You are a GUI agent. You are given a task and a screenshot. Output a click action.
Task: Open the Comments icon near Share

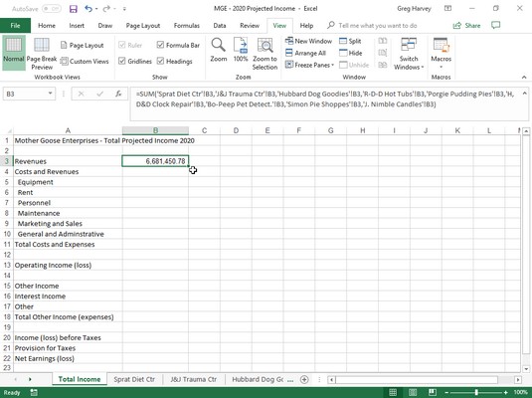(495, 25)
